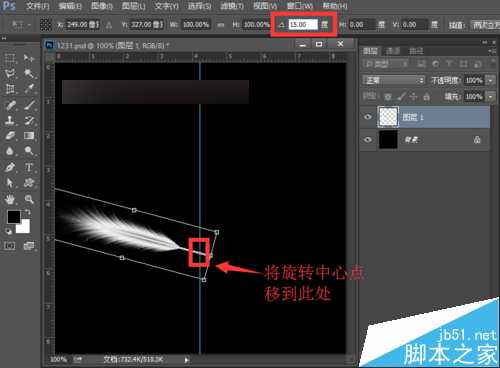Viewport: 500px width, 368px height.
Task: Open the 滤镜(T) menu
Action: pos(232,6)
